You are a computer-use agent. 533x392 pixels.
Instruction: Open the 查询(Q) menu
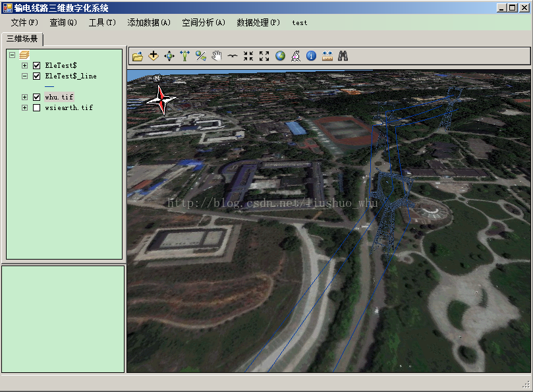[x=63, y=23]
